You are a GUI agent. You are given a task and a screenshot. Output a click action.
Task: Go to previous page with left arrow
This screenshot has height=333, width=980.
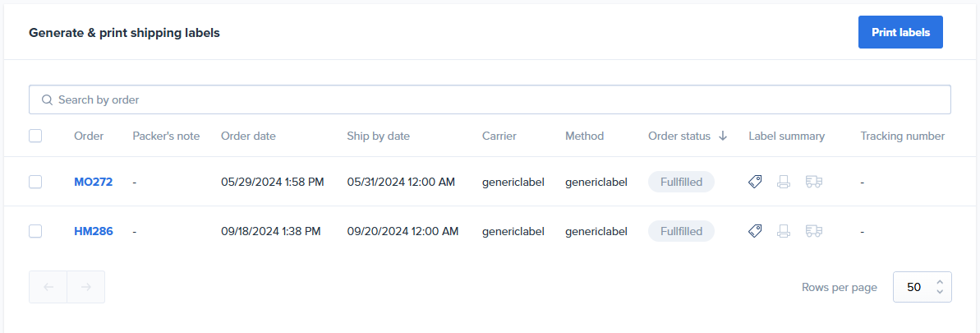pos(48,287)
